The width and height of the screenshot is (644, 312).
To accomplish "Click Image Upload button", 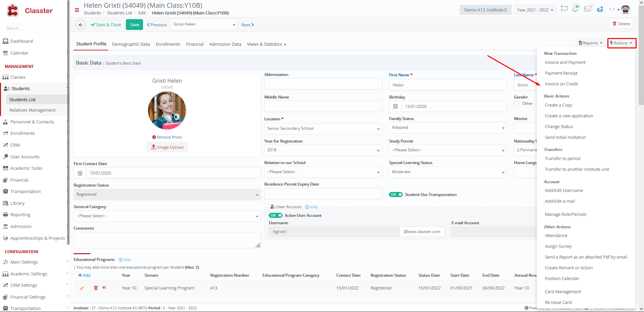I will coord(167,147).
